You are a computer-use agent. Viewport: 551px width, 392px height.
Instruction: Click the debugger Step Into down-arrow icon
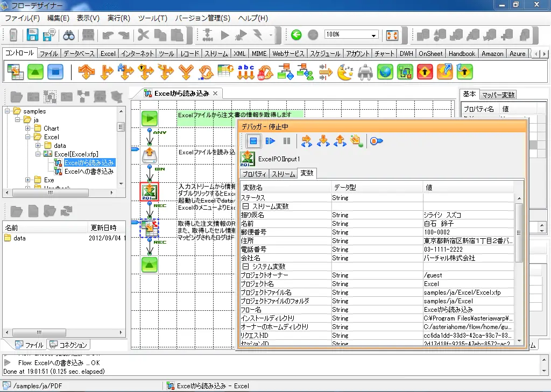coord(323,141)
